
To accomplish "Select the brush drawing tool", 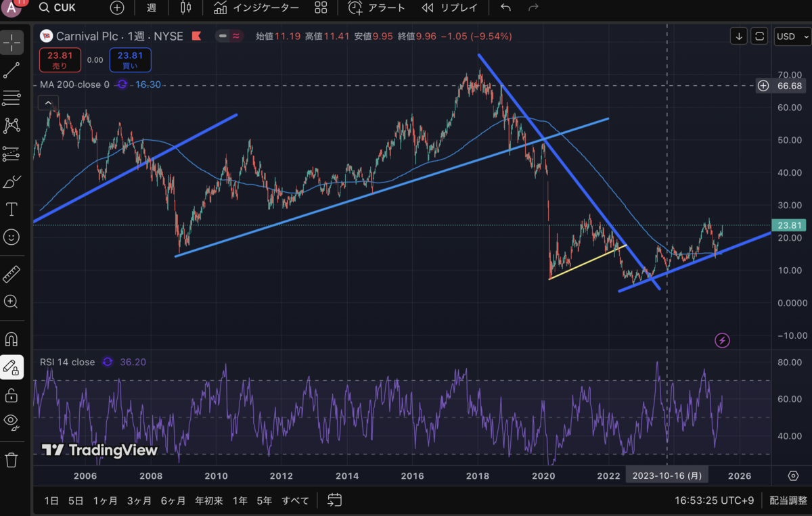I will [x=12, y=181].
